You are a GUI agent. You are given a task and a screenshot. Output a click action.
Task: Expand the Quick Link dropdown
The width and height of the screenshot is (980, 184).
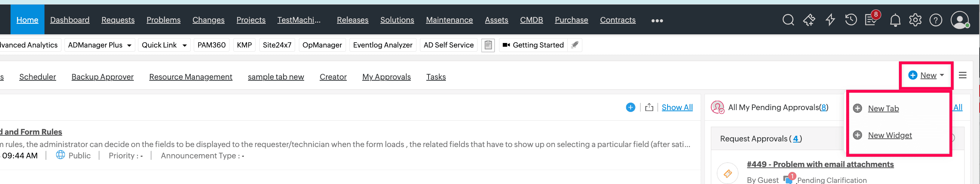point(185,45)
